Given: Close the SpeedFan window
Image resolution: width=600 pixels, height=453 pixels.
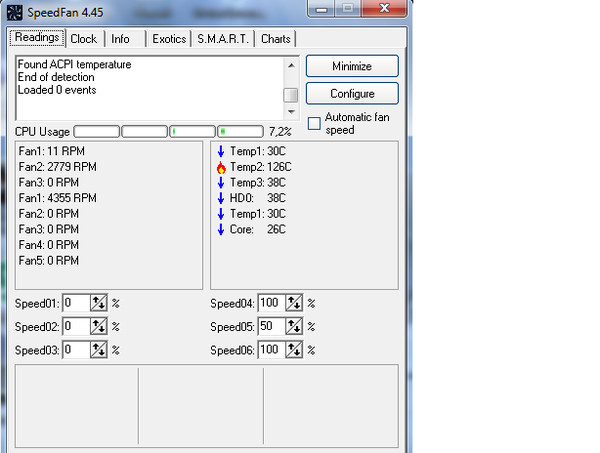Looking at the screenshot, I should coord(384,8).
